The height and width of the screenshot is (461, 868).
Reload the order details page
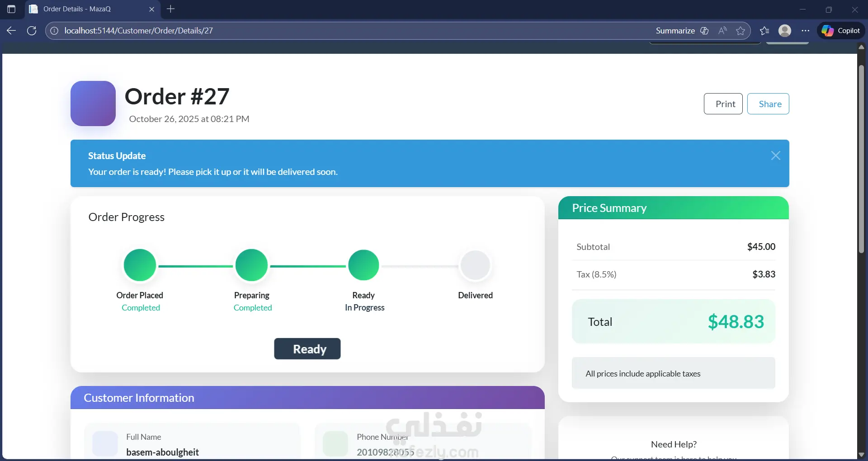point(32,31)
